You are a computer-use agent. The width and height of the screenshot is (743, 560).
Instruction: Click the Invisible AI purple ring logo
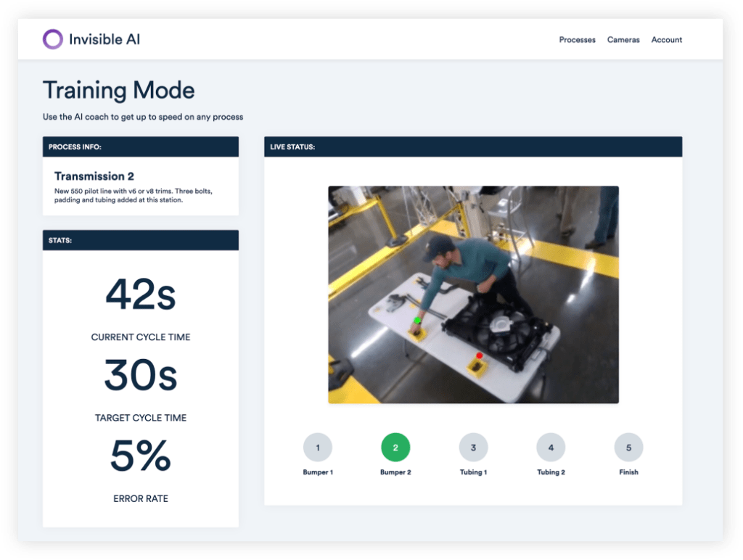coord(53,39)
